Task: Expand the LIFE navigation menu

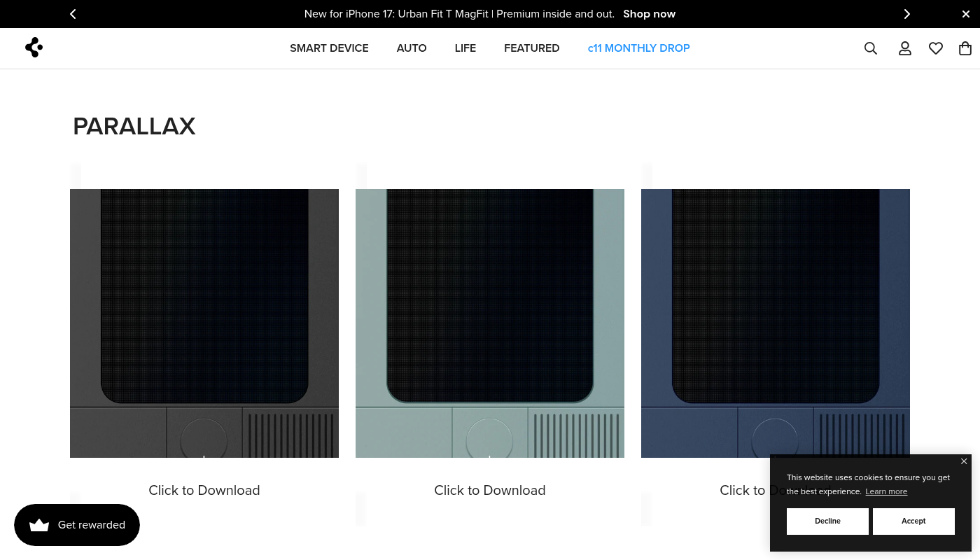Action: [x=465, y=48]
